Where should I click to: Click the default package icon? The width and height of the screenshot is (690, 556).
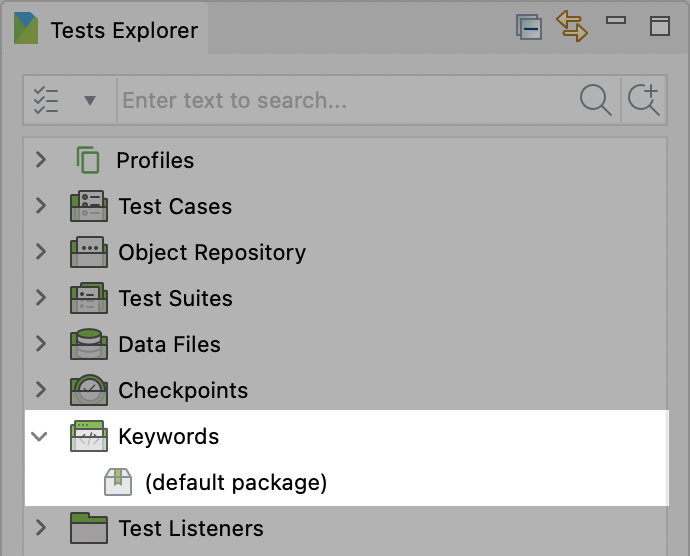pos(118,483)
